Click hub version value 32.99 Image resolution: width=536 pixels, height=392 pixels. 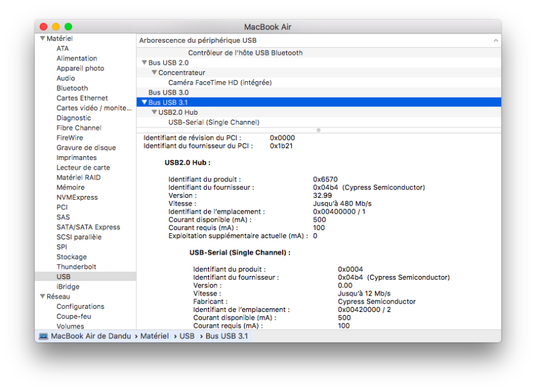(x=322, y=195)
